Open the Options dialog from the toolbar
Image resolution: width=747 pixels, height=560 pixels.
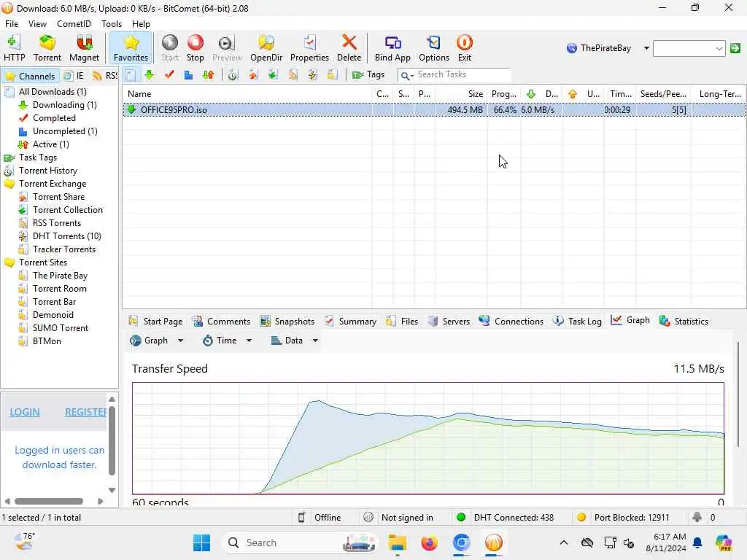434,48
